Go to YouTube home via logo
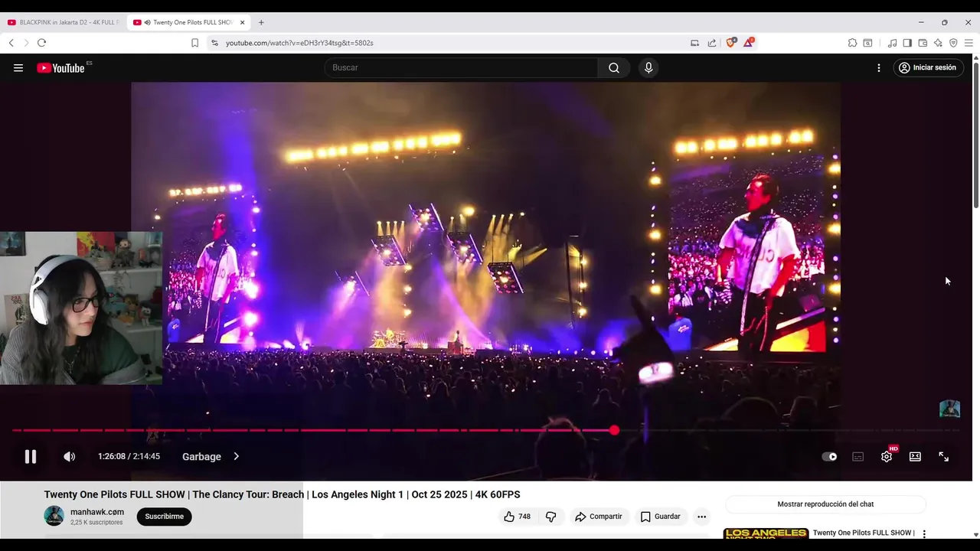This screenshot has width=980, height=551. coord(60,67)
